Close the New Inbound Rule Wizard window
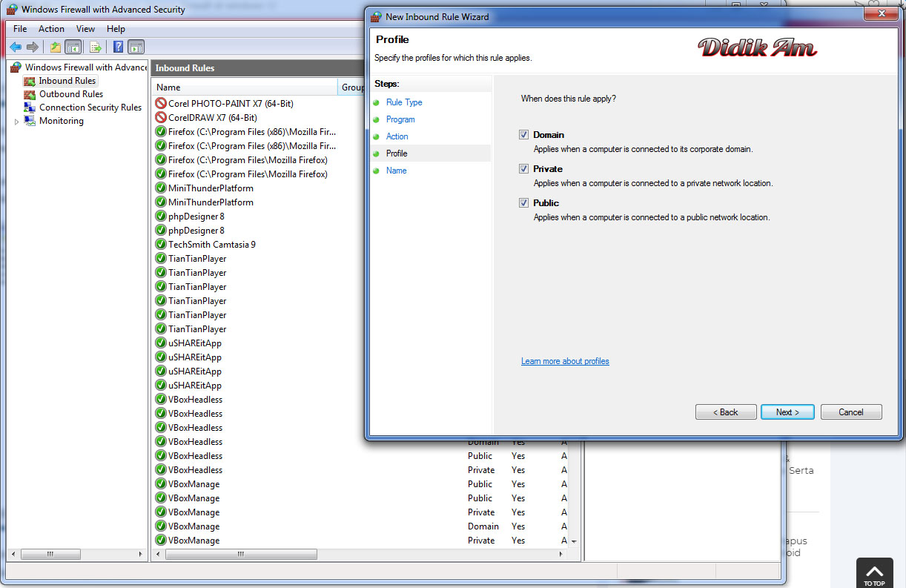This screenshot has width=906, height=588. [x=882, y=14]
